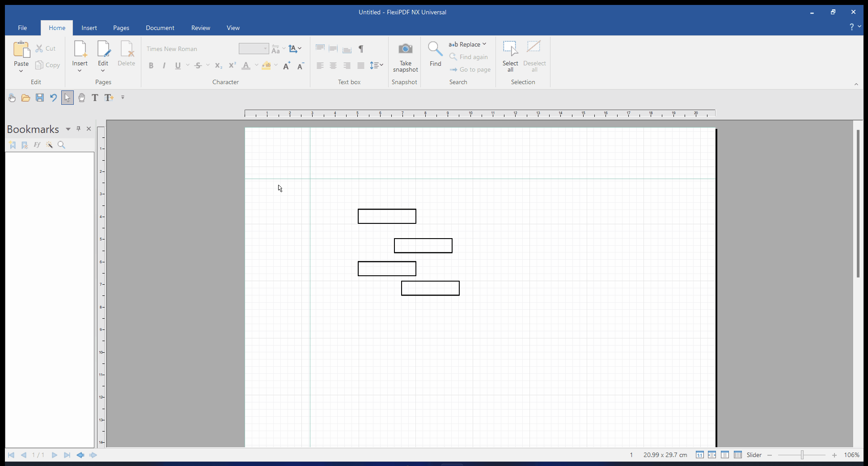This screenshot has width=868, height=466.
Task: Switch to the Review tab
Action: 201,28
